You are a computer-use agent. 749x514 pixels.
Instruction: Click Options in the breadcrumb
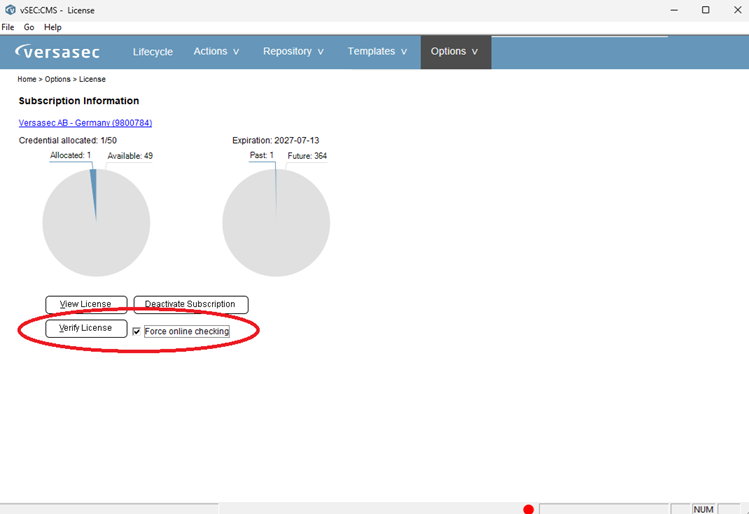click(57, 79)
